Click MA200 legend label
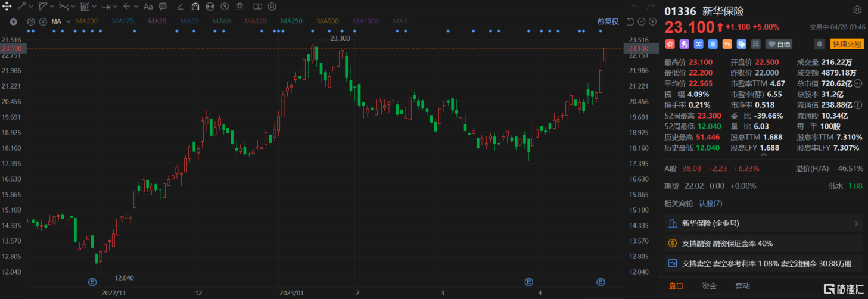 [87, 21]
